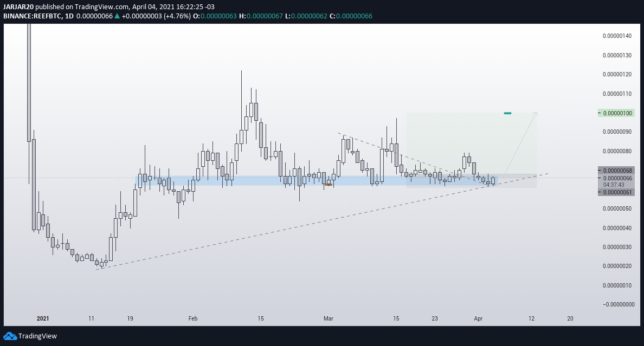This screenshot has height=346, width=644.
Task: Click the 0.00000020 price scale label
Action: point(617,266)
